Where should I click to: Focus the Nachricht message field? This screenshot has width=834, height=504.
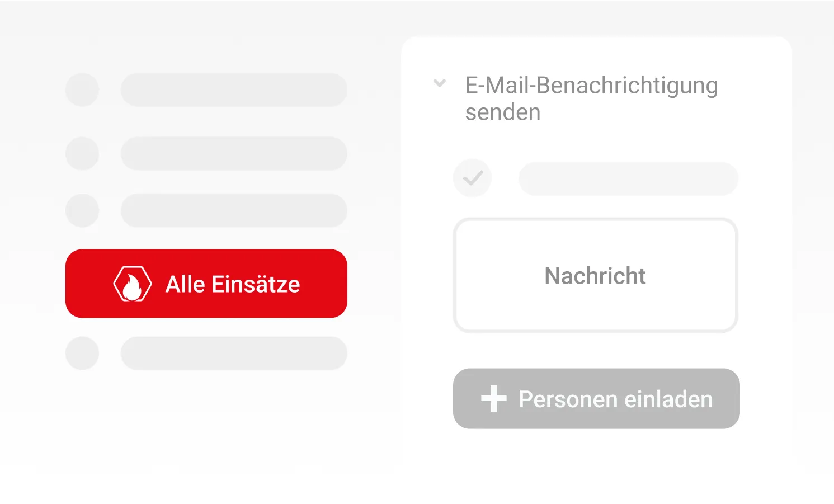(x=595, y=275)
